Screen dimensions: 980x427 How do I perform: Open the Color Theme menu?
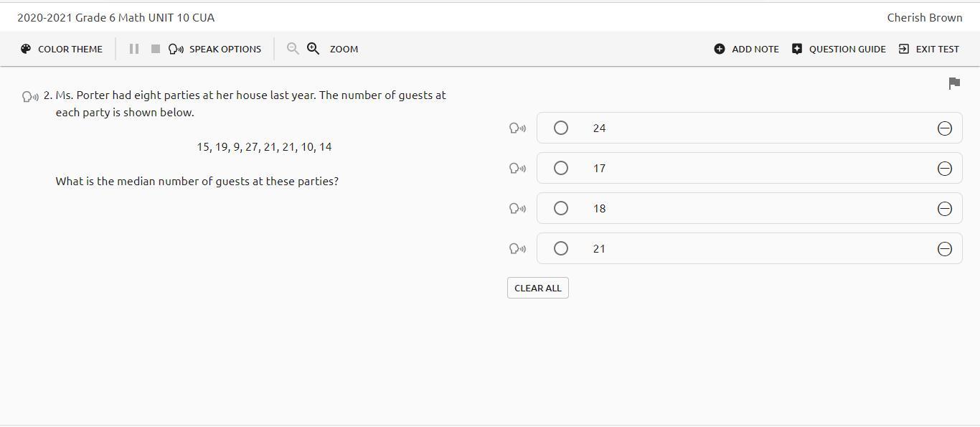[x=62, y=49]
